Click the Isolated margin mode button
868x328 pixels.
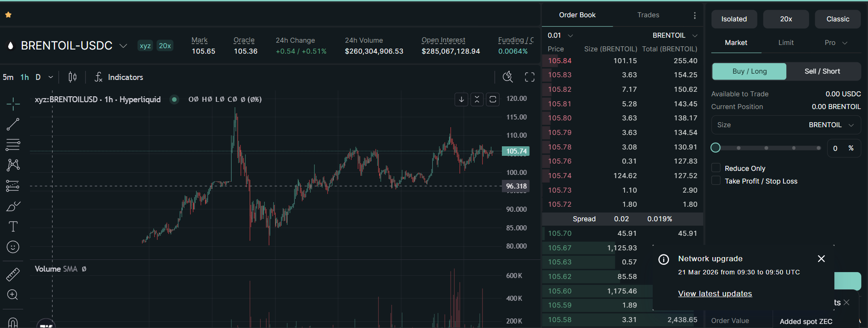(x=734, y=19)
